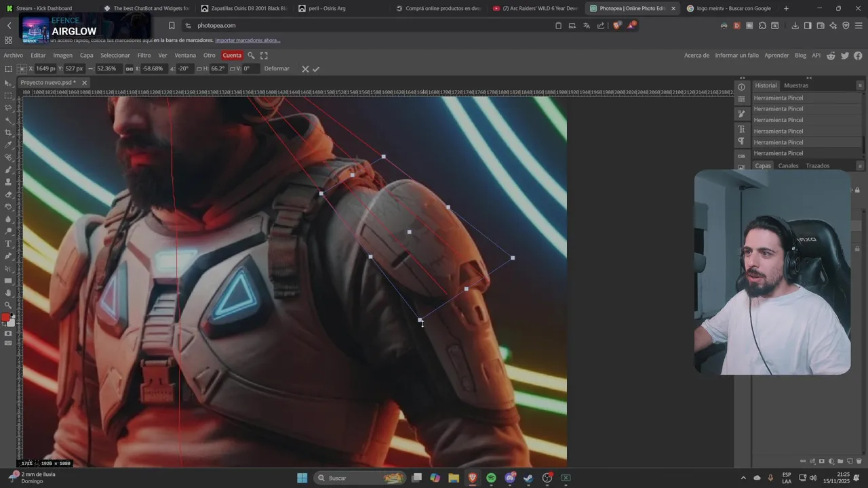This screenshot has width=868, height=488.
Task: Click the background color swatch
Action: coord(11,323)
